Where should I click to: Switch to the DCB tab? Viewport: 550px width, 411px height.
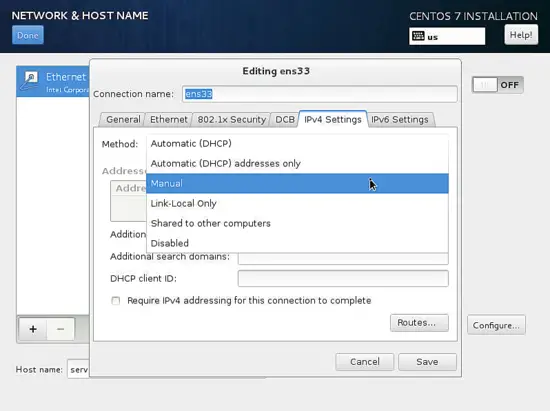coord(284,120)
